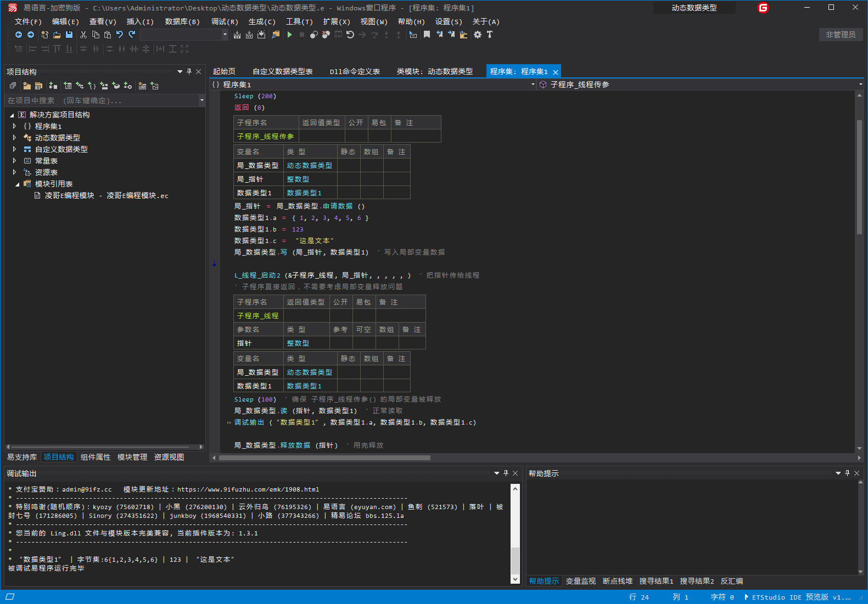Switch to the 自定义数据类型表 tab
The image size is (868, 604).
tap(283, 71)
